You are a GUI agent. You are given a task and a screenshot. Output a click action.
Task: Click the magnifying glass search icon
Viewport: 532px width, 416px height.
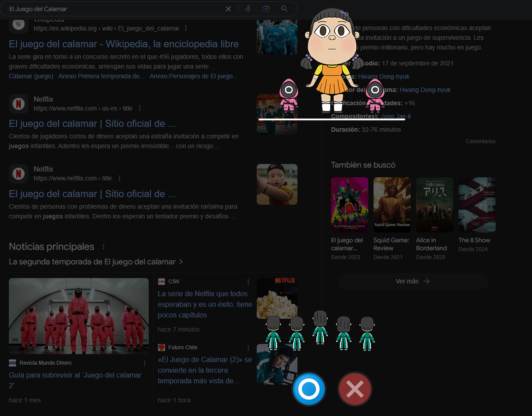pyautogui.click(x=285, y=9)
